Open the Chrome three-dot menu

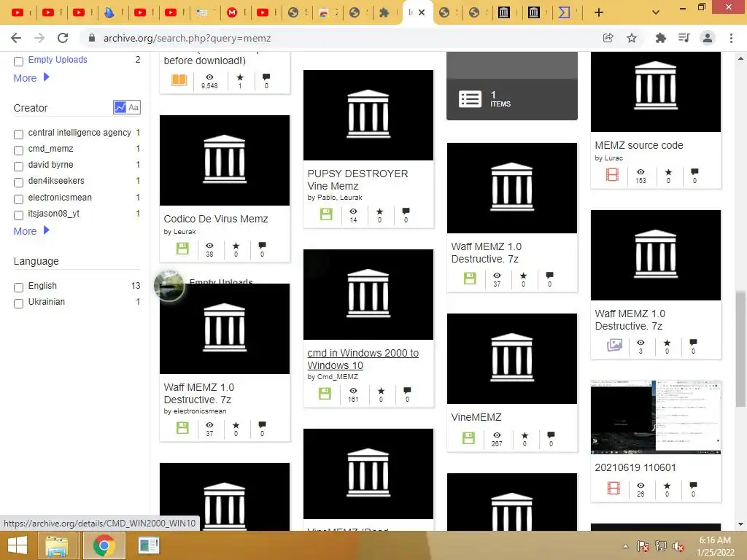pos(731,38)
